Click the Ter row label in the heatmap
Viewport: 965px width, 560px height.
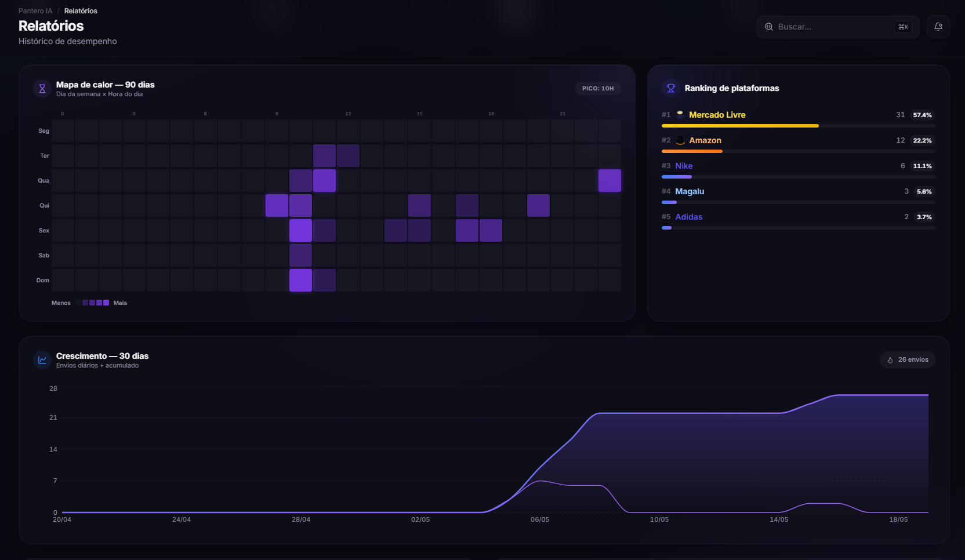tap(45, 155)
